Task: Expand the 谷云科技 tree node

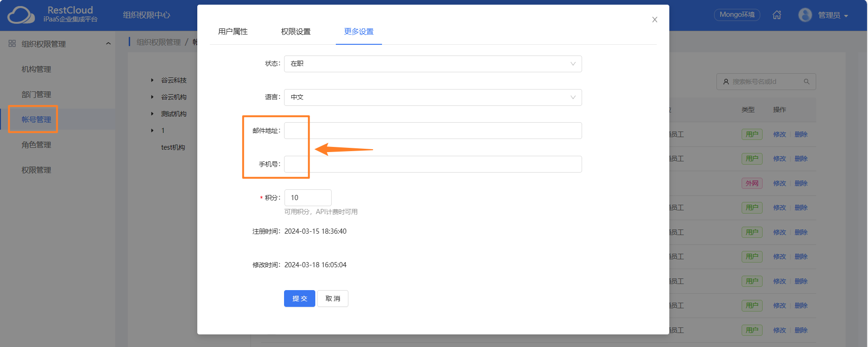Action: tap(152, 80)
